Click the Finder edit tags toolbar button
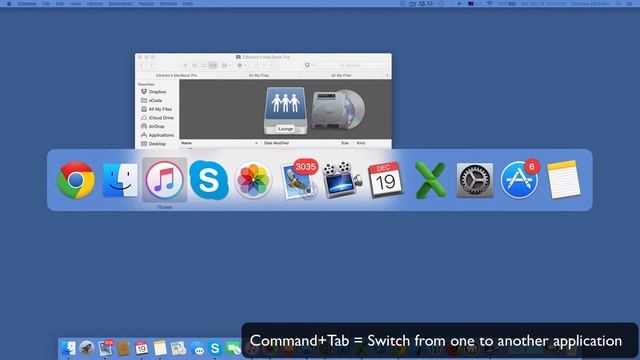This screenshot has width=640, height=360. click(273, 65)
